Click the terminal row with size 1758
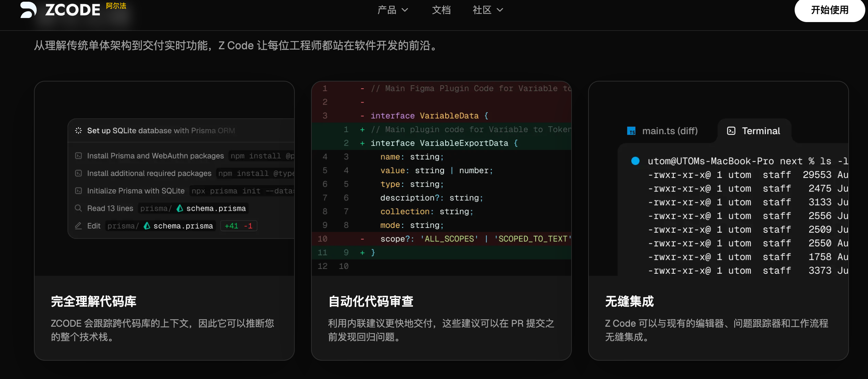This screenshot has height=379, width=868. coord(748,257)
